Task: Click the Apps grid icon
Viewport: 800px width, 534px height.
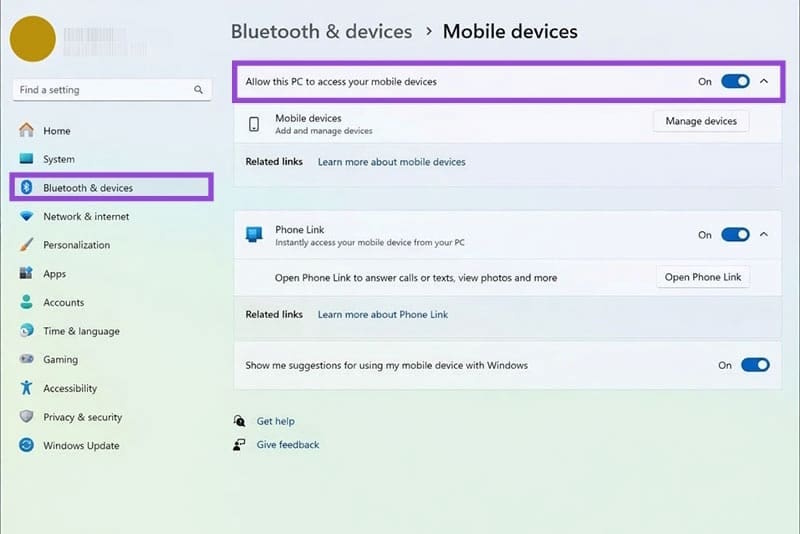Action: pyautogui.click(x=26, y=273)
